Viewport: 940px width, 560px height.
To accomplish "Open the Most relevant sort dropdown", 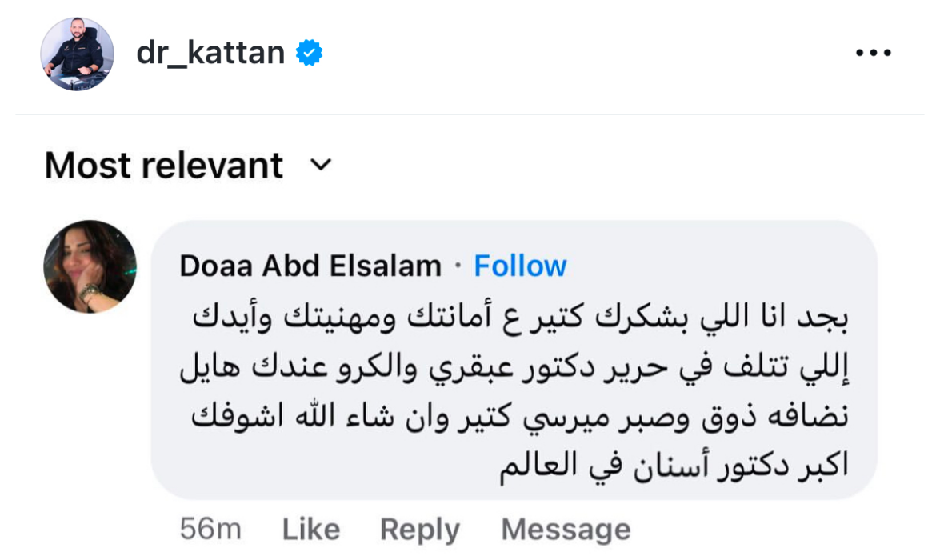I will click(x=164, y=166).
